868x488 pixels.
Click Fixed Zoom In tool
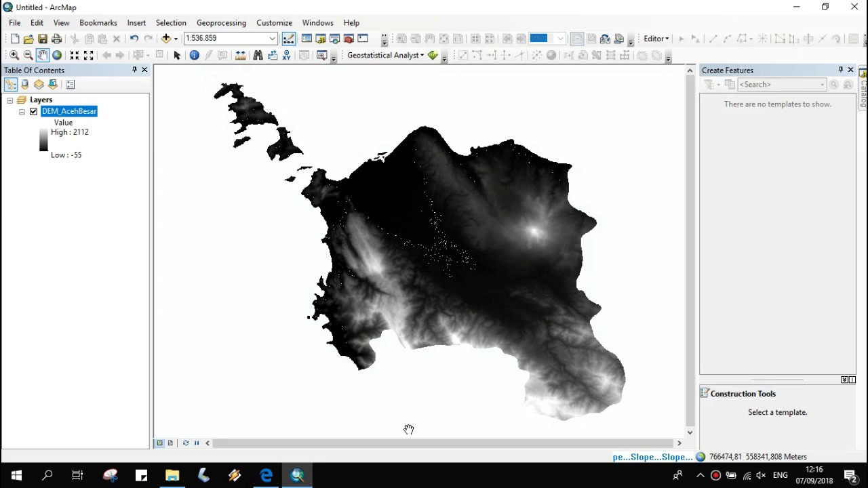click(x=75, y=56)
